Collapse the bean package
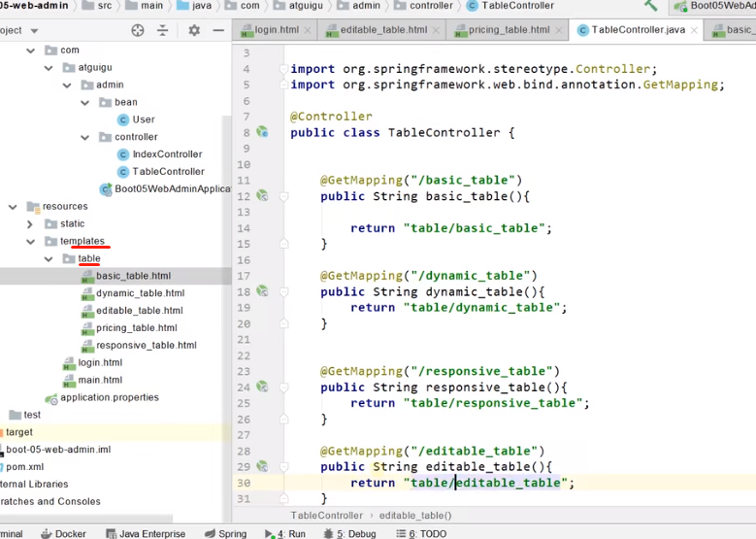 [x=84, y=102]
